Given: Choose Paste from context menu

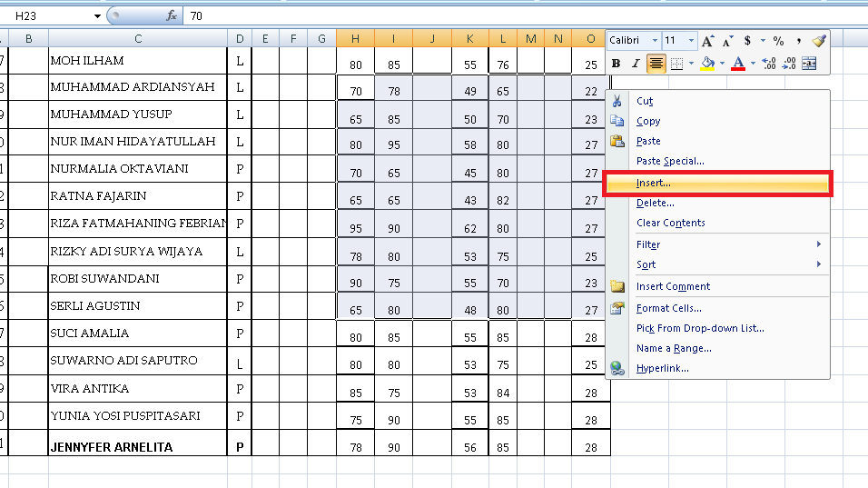Looking at the screenshot, I should (x=718, y=141).
